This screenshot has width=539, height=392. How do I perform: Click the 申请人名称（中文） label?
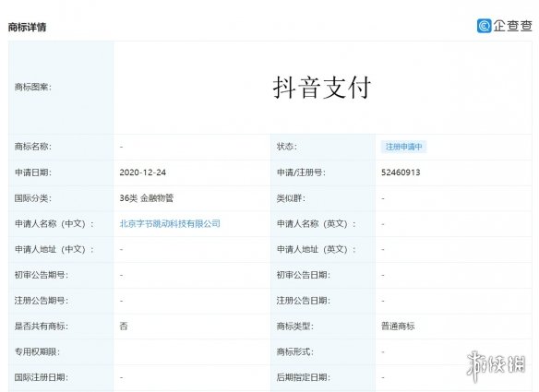(x=54, y=223)
